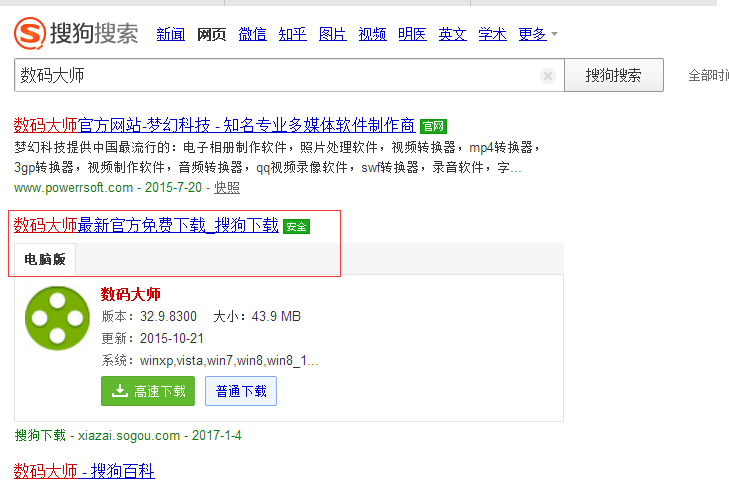Go to 英文 search

pyautogui.click(x=452, y=34)
